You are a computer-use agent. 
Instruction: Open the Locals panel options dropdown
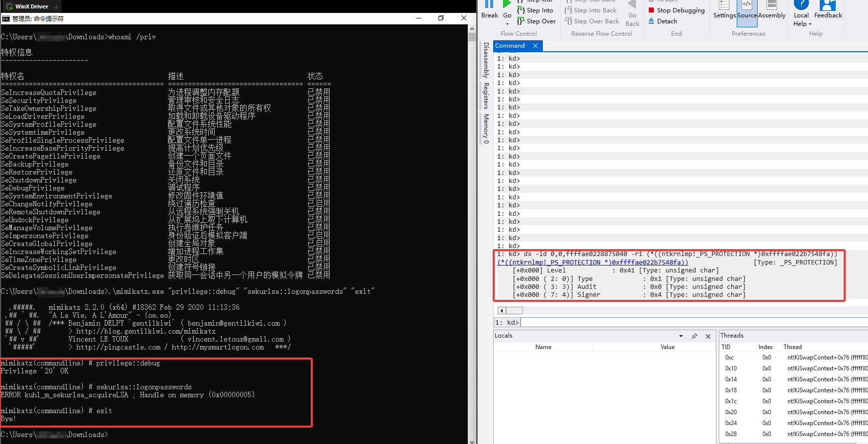[x=681, y=336]
